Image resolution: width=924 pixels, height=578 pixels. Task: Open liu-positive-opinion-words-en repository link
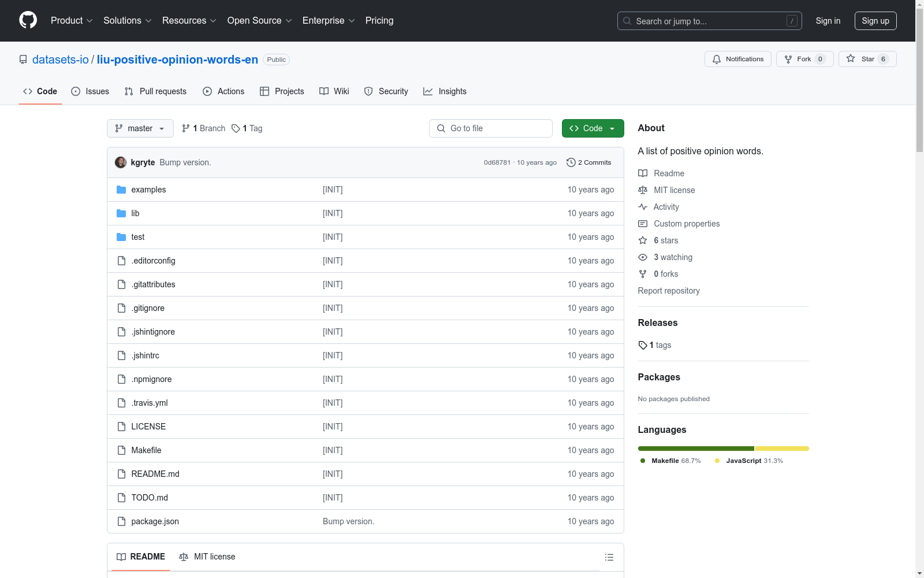pyautogui.click(x=177, y=60)
